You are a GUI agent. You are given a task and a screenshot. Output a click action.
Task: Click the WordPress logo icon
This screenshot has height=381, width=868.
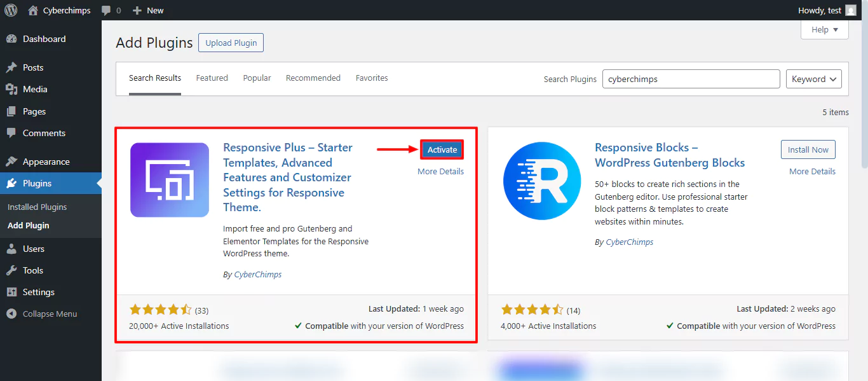[x=11, y=10]
